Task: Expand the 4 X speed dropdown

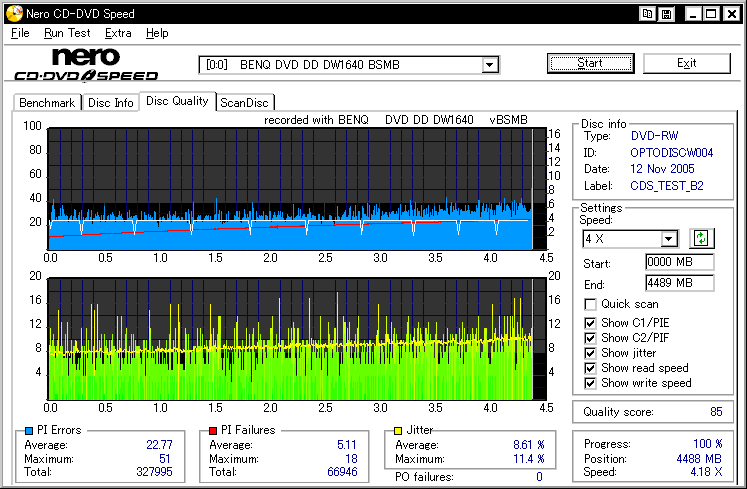Action: click(669, 239)
